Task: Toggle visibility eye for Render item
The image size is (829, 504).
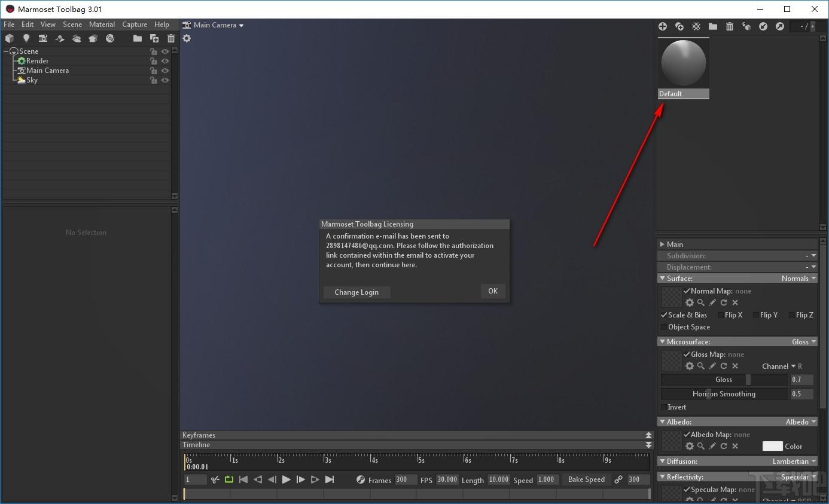Action: pyautogui.click(x=165, y=61)
